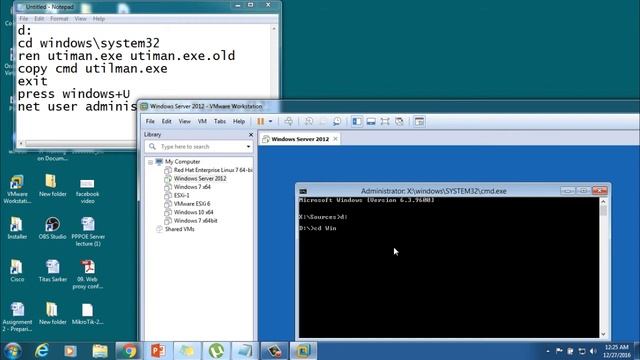
Task: Open the snapshot manager icon
Action: point(337,121)
